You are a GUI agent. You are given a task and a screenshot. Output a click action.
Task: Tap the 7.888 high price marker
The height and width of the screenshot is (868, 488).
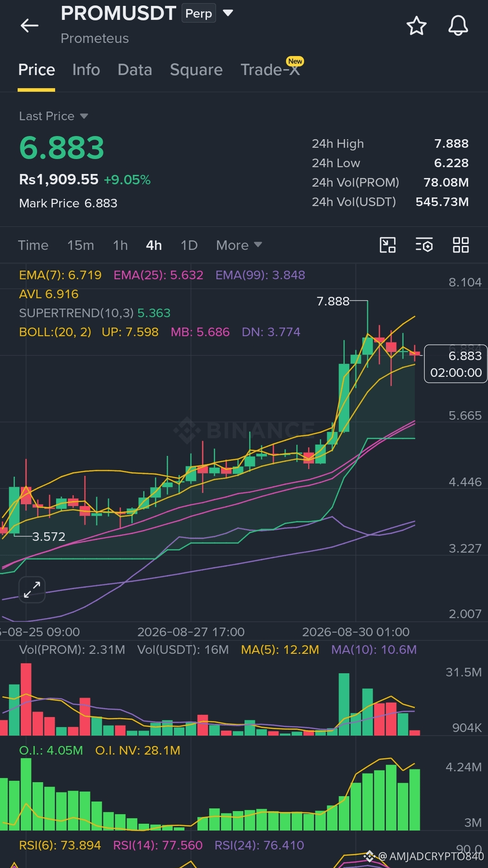point(333,301)
